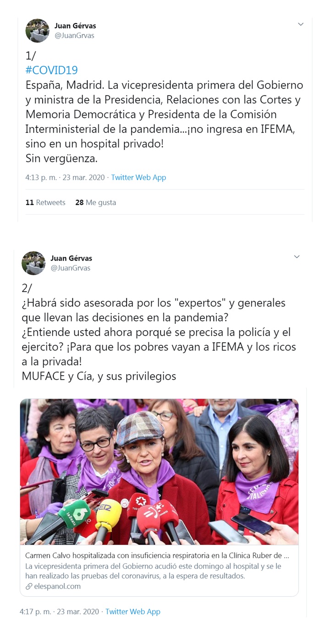
Task: View the 11 Retweets list
Action: click(45, 202)
